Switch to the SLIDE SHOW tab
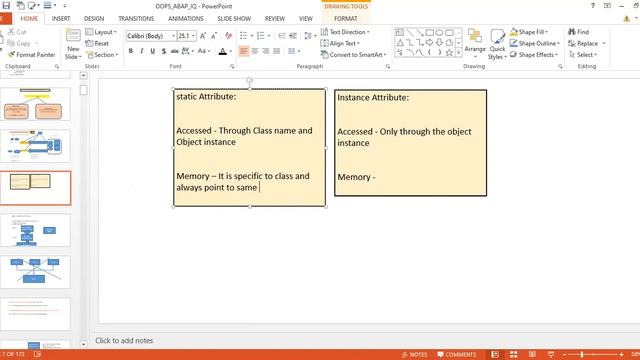 tap(234, 18)
